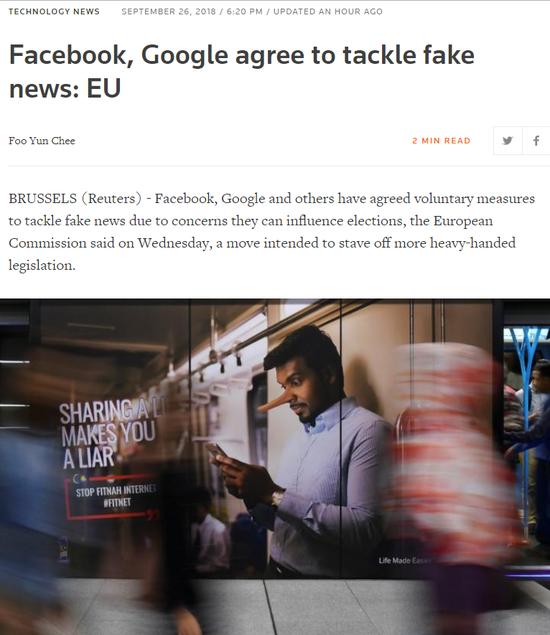
Task: Click the headline about Facebook and Google
Action: pos(241,71)
